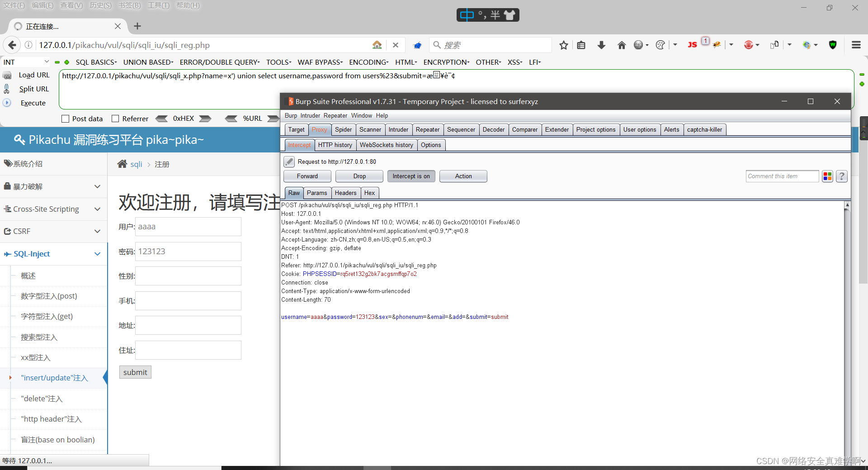868x470 pixels.
Task: Open the Firefox hamburger menu
Action: point(856,45)
